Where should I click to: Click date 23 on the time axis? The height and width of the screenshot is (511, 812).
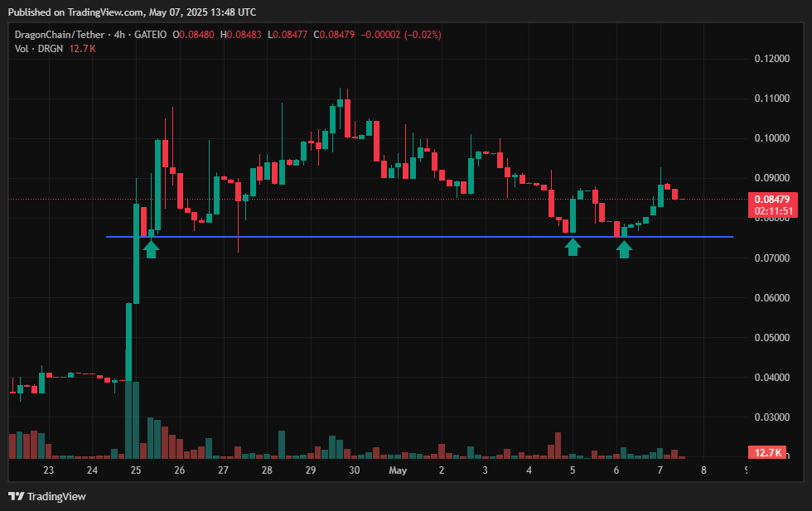pos(48,470)
